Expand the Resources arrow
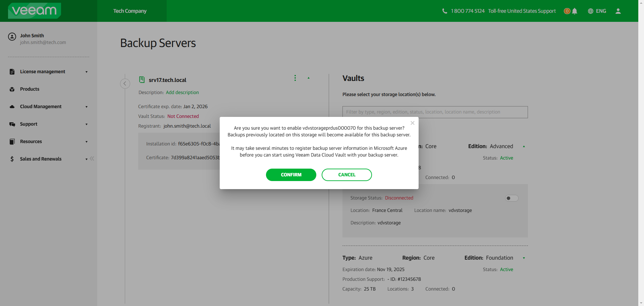This screenshot has height=306, width=644. point(87,142)
